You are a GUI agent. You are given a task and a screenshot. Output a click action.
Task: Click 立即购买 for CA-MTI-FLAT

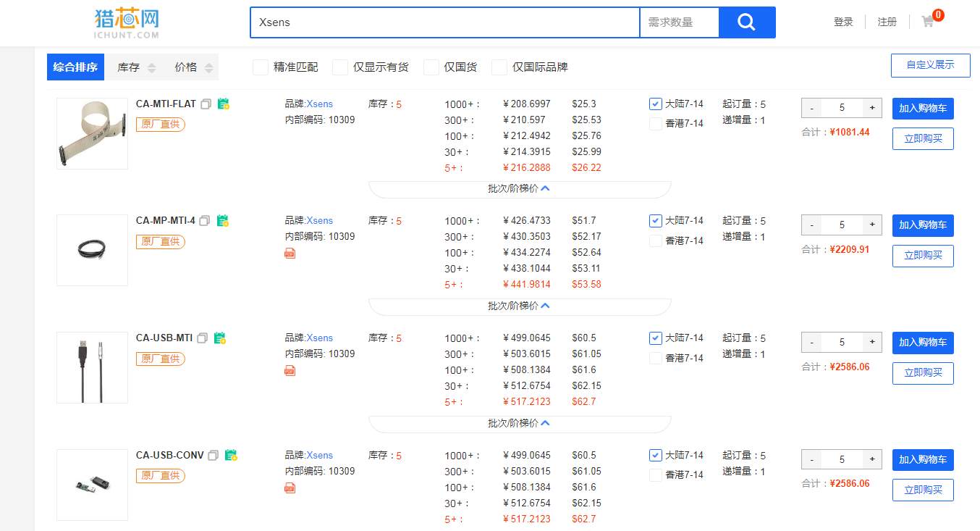pyautogui.click(x=923, y=138)
